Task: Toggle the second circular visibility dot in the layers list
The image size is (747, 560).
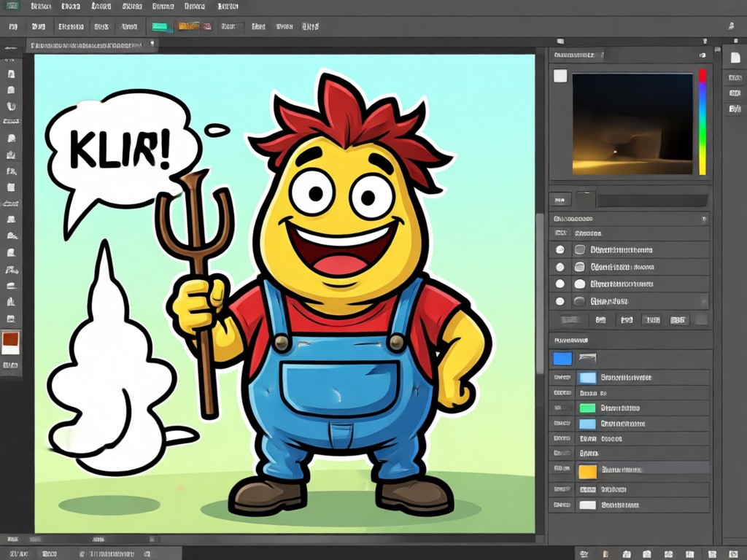Action: (560, 267)
